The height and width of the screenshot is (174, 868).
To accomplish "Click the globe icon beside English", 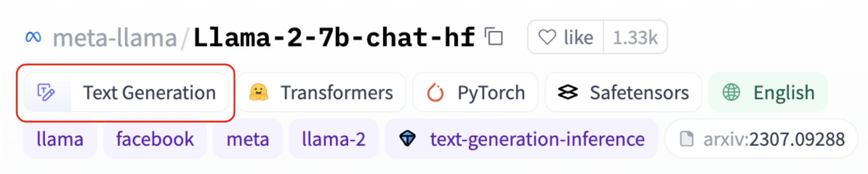I will pos(731,92).
